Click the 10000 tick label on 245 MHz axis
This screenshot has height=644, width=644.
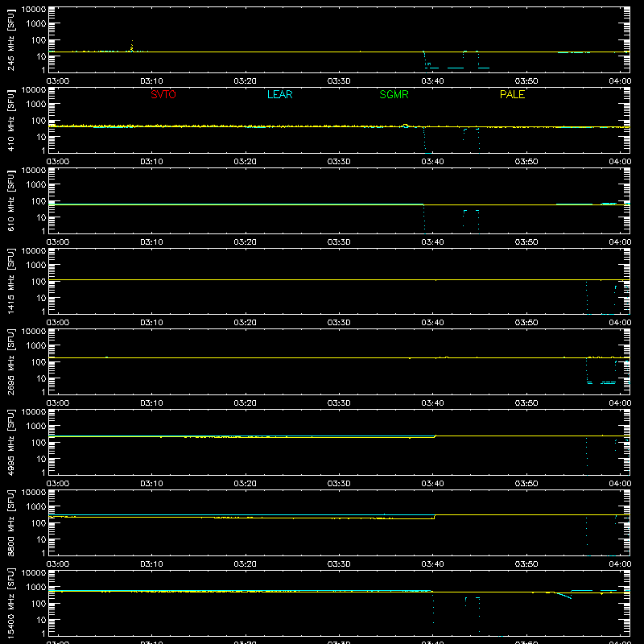[34, 10]
